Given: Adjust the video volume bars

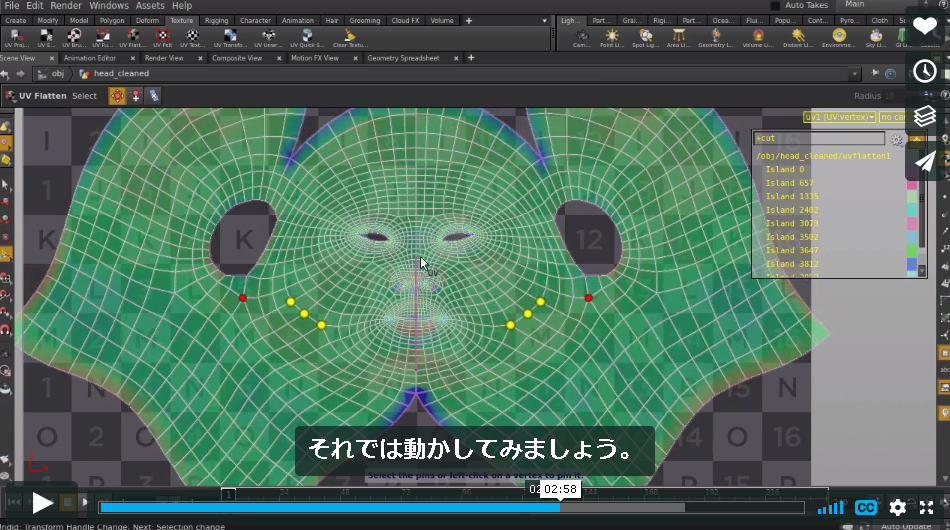Looking at the screenshot, I should [831, 508].
